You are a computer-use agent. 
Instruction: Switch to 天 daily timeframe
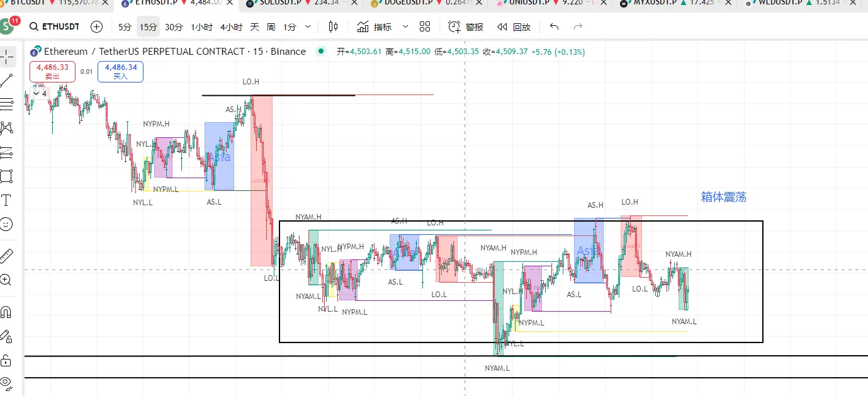(x=254, y=27)
